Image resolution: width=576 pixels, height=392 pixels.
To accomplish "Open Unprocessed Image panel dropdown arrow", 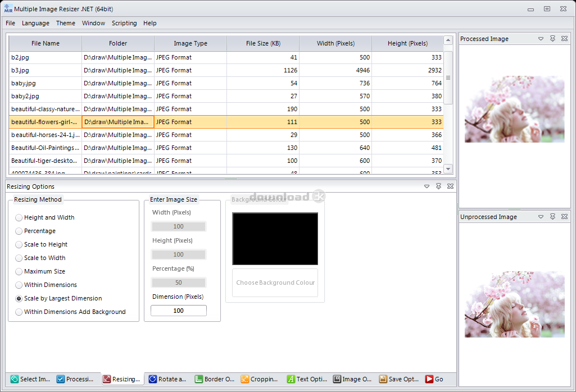I will (541, 217).
